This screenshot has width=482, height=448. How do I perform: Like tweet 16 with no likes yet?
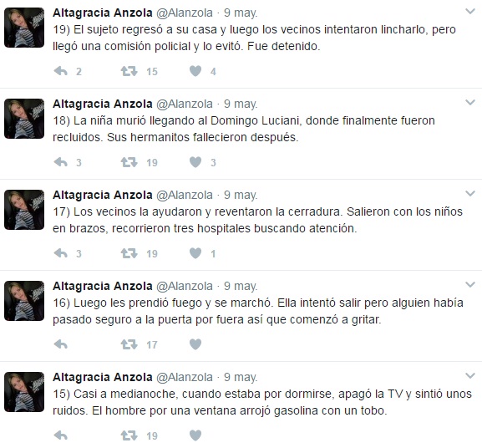click(195, 344)
